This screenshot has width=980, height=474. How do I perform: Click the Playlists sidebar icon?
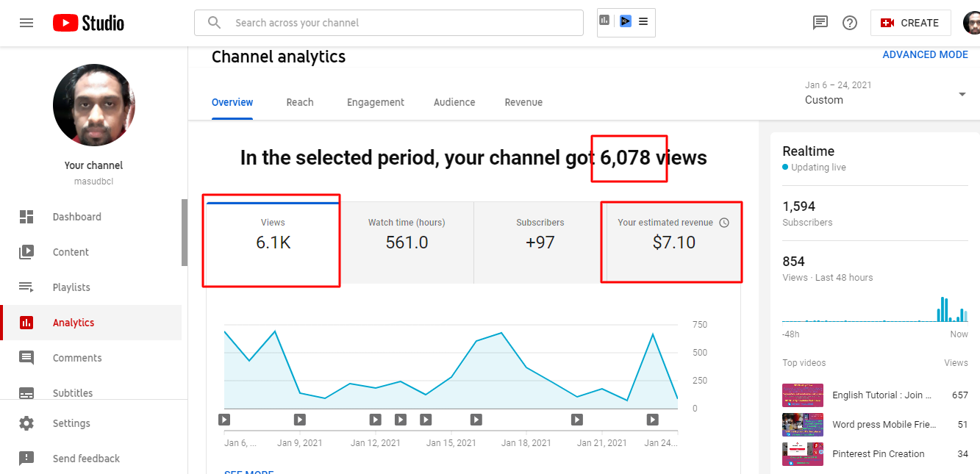click(26, 287)
